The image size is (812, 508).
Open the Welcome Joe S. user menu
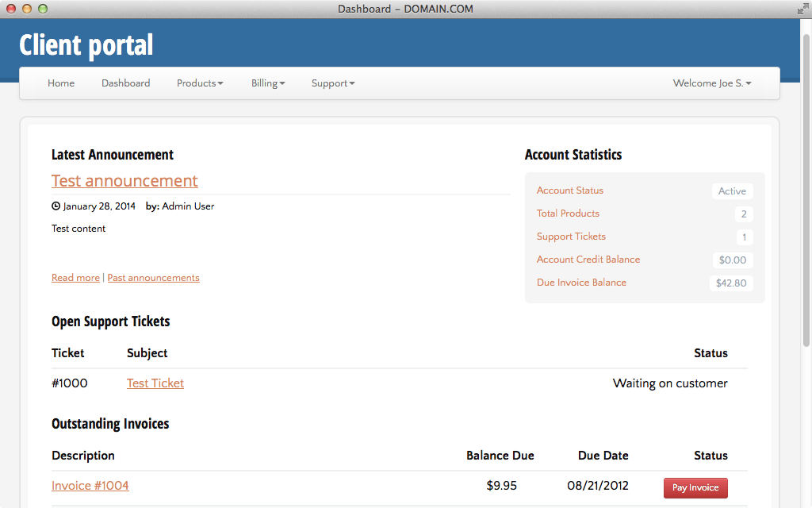[711, 83]
